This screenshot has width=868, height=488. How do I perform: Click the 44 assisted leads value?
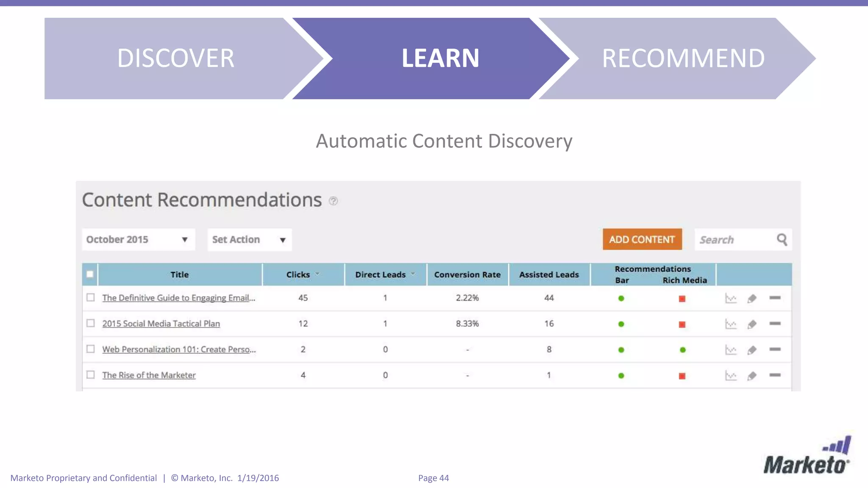pos(549,298)
